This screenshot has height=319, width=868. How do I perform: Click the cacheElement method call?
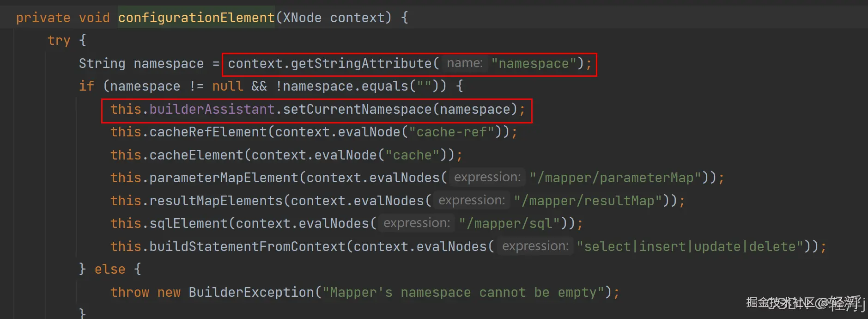click(196, 155)
